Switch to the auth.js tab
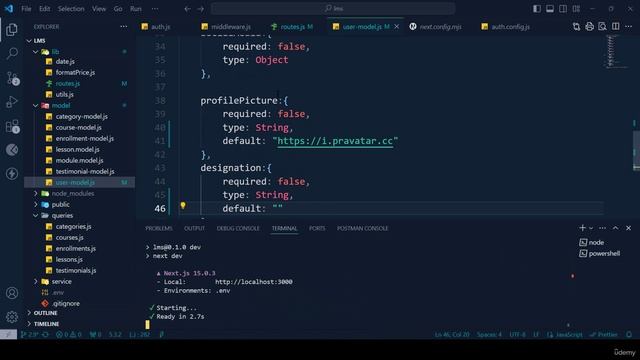This screenshot has width=640, height=360. pyautogui.click(x=160, y=27)
